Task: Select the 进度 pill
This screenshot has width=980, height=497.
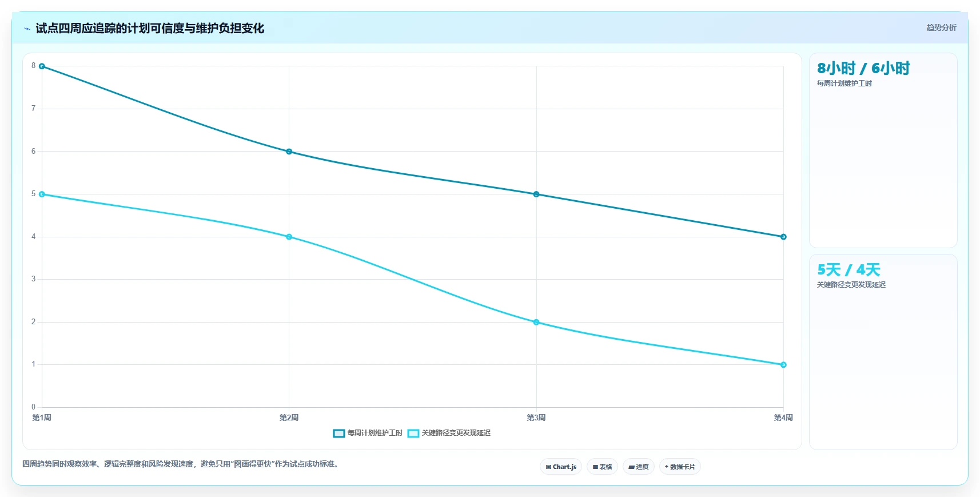Action: [638, 467]
